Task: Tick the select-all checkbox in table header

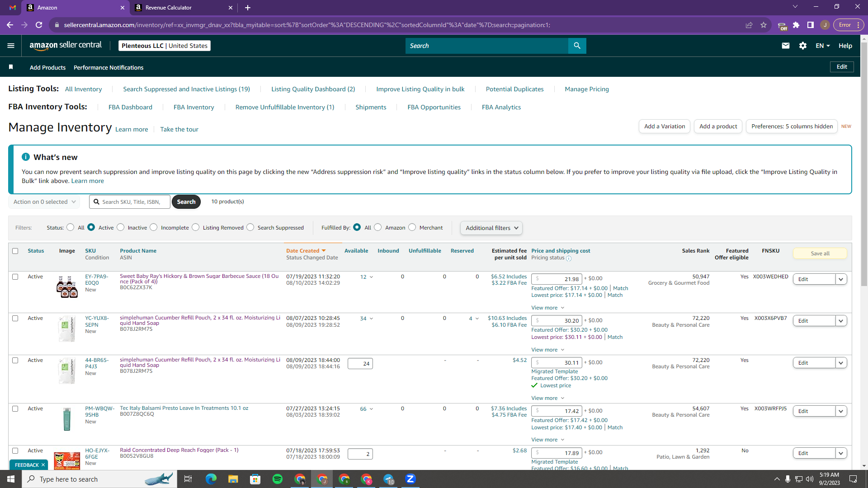Action: click(x=15, y=251)
